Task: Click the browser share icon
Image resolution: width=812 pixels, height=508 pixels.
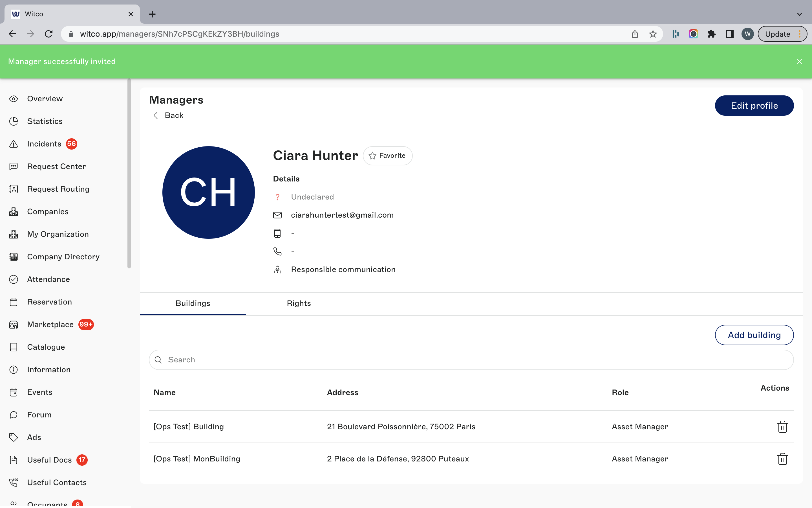Action: coord(634,34)
